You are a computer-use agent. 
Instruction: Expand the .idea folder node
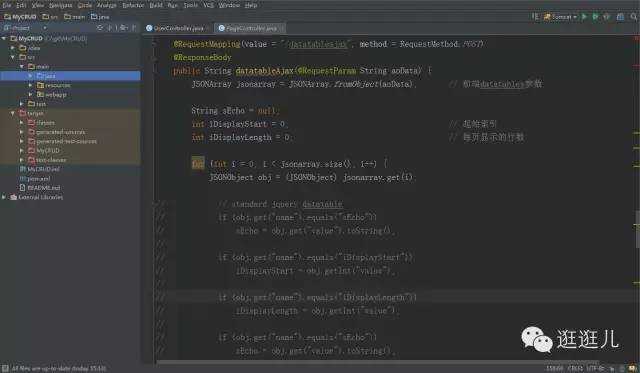[x=13, y=48]
